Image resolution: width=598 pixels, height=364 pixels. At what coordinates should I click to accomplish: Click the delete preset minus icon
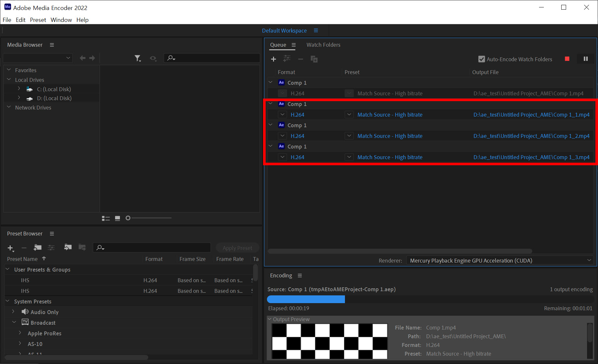pos(24,248)
